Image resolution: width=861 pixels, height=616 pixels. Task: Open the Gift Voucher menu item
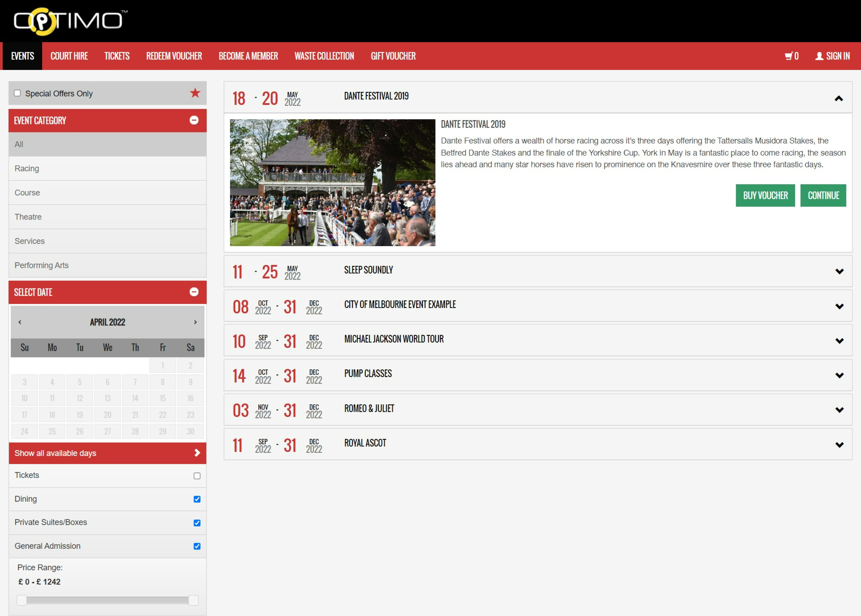pyautogui.click(x=393, y=56)
